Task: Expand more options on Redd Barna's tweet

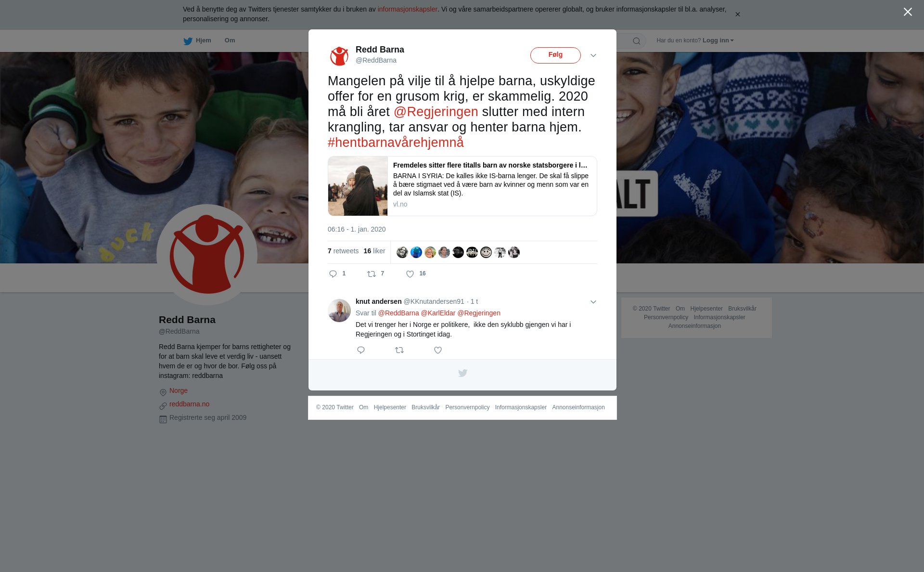Action: (x=593, y=55)
